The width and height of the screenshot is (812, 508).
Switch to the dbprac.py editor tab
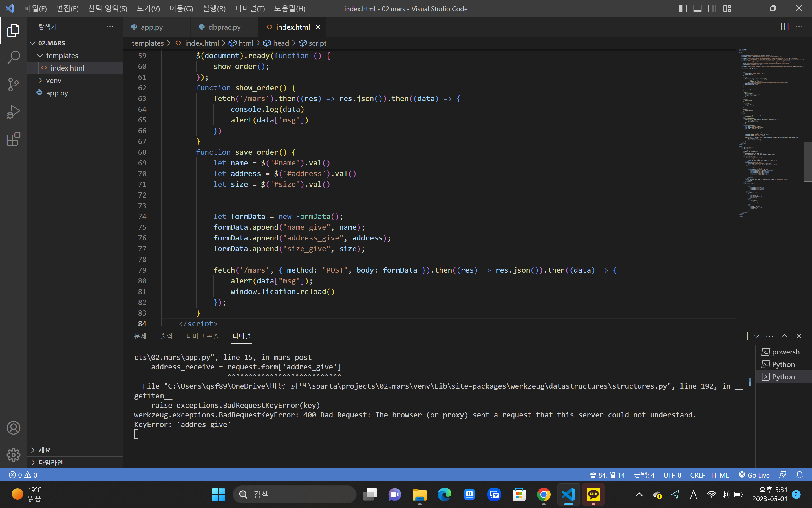click(224, 27)
